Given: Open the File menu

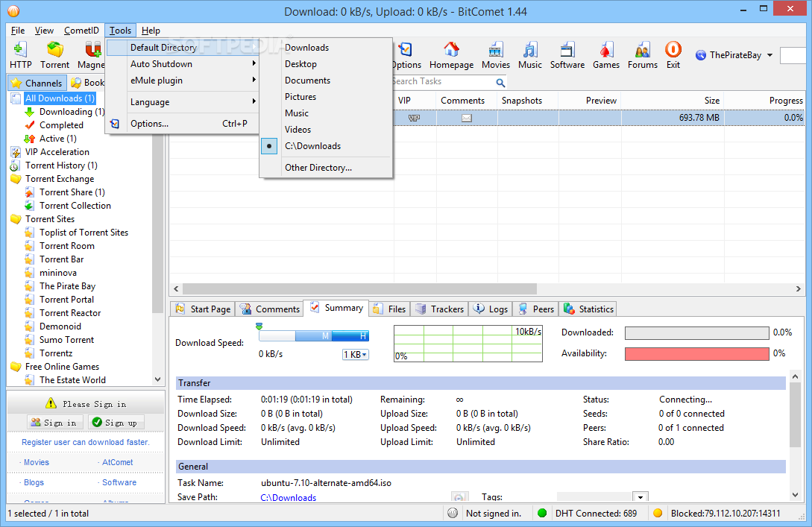Looking at the screenshot, I should tap(18, 31).
